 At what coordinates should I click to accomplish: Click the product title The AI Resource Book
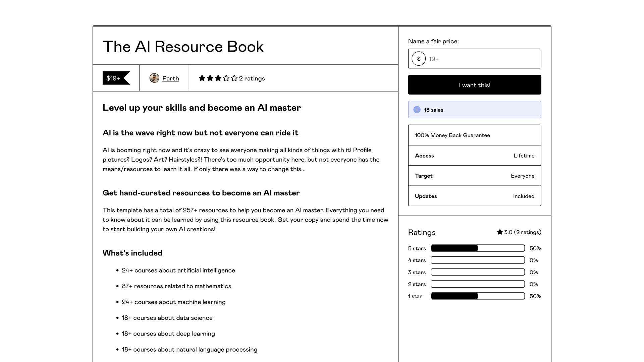(x=183, y=47)
